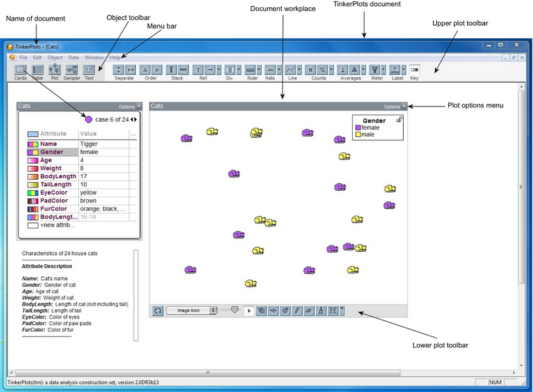Select the hand tool in lower toolbar
Viewport: 533px width, 392px height.
click(261, 311)
